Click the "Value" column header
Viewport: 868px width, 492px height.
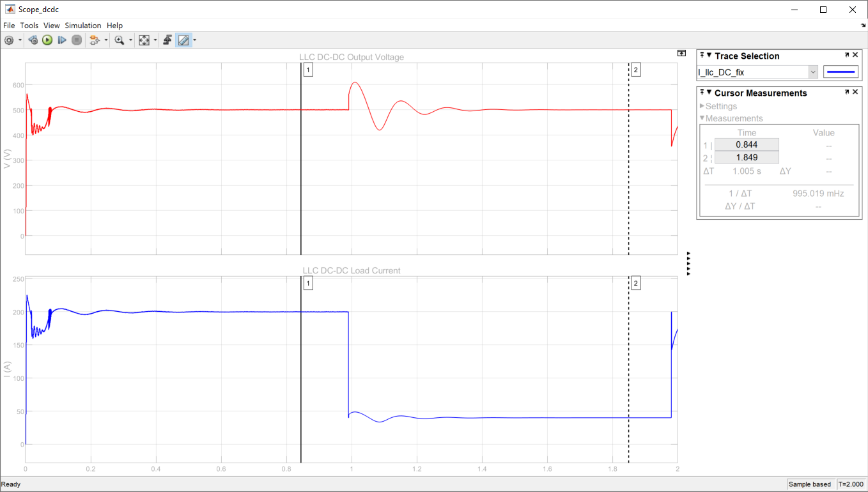823,133
